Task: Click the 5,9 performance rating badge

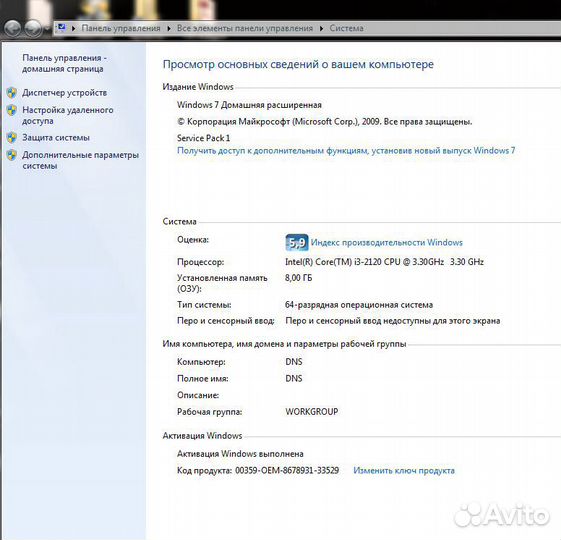Action: pos(297,243)
